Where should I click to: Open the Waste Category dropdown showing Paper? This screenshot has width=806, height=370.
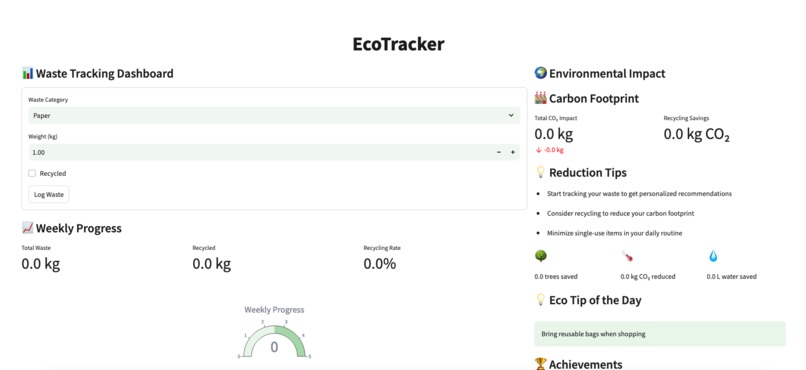coord(274,116)
